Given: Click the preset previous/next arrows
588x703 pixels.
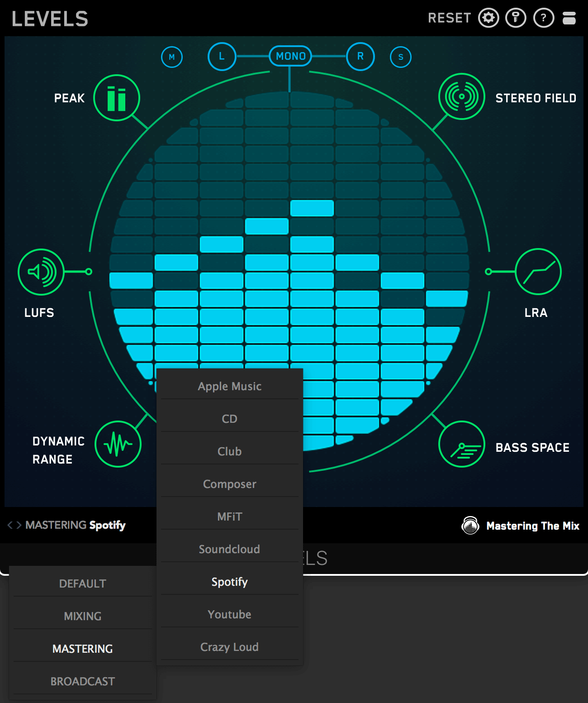Looking at the screenshot, I should click(x=14, y=525).
